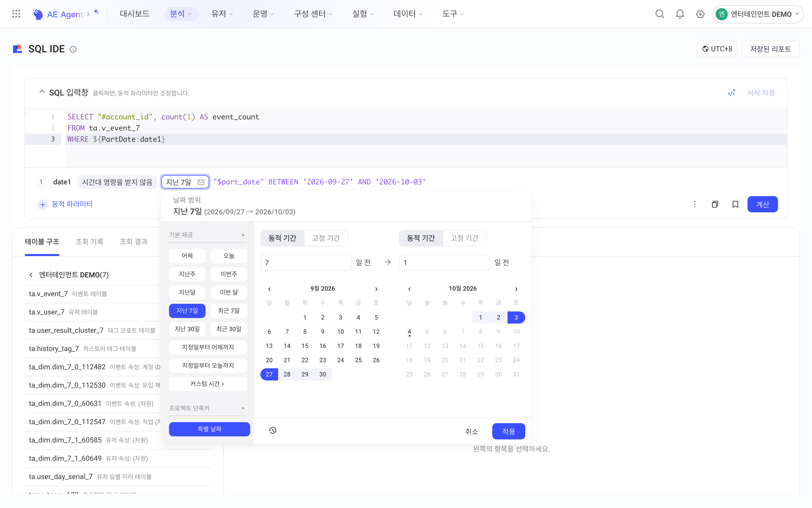Click the start days-ago input showing 7
Image resolution: width=812 pixels, height=508 pixels.
point(306,263)
